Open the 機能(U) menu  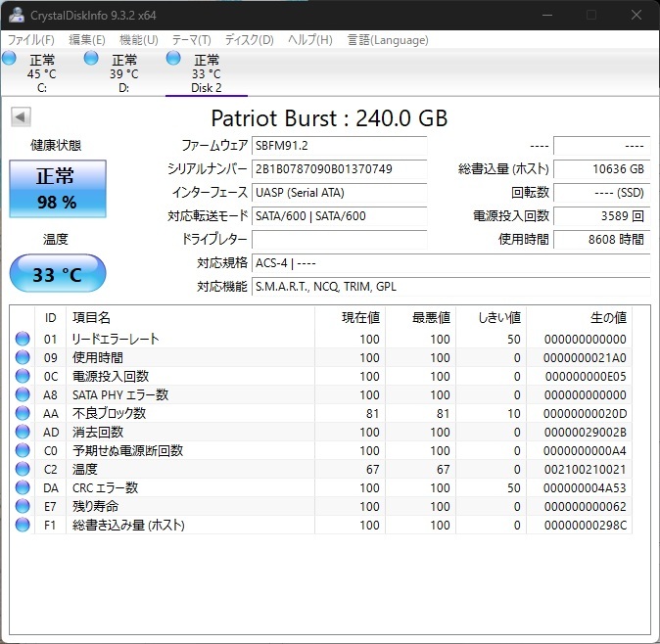[x=138, y=40]
